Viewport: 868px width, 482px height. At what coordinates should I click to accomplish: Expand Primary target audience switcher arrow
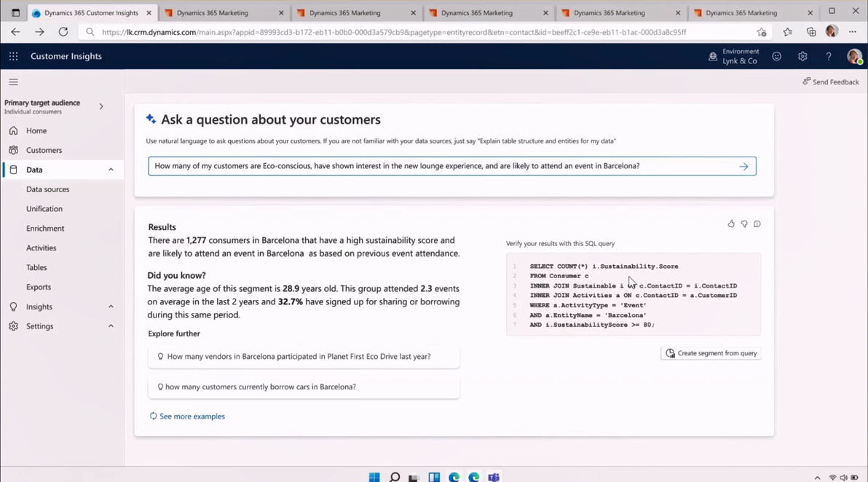pyautogui.click(x=101, y=106)
